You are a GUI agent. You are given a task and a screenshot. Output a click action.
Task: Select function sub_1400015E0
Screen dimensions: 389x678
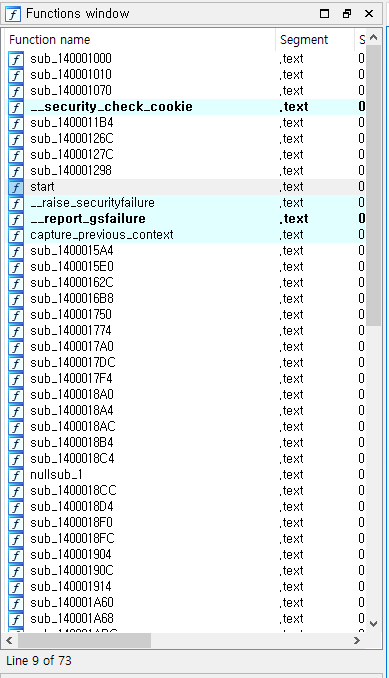(72, 267)
